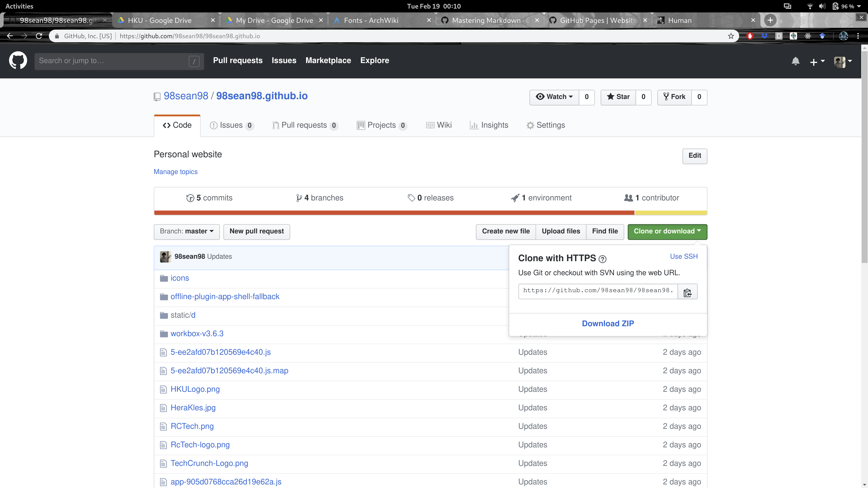This screenshot has width=868, height=488.
Task: Click the repository language color bar
Action: tap(431, 213)
